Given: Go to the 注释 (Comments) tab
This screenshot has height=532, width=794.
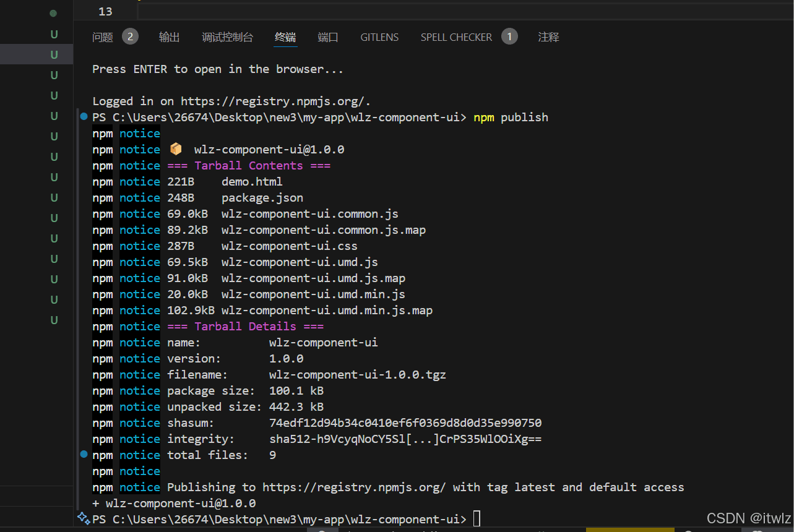Looking at the screenshot, I should click(548, 37).
